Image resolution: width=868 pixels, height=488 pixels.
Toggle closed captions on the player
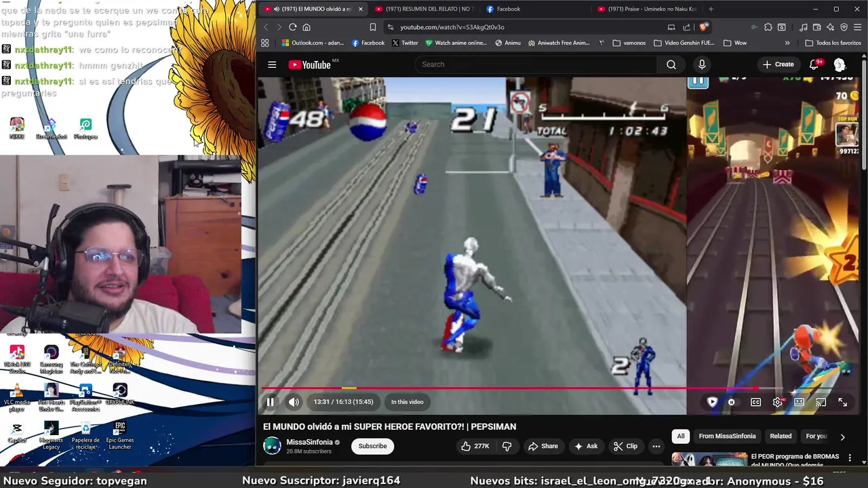pos(755,402)
